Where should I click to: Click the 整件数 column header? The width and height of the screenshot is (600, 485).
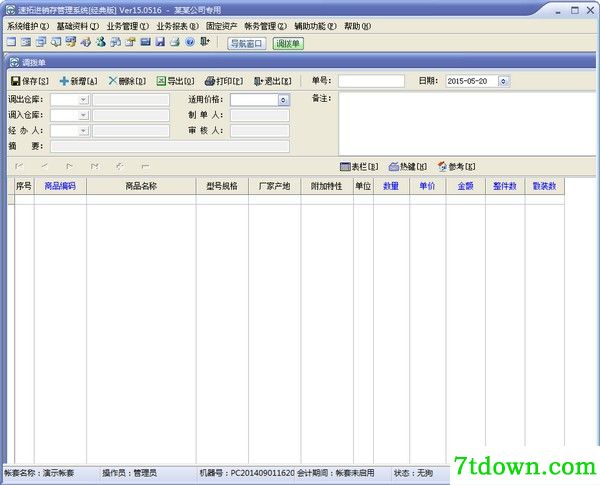[505, 186]
